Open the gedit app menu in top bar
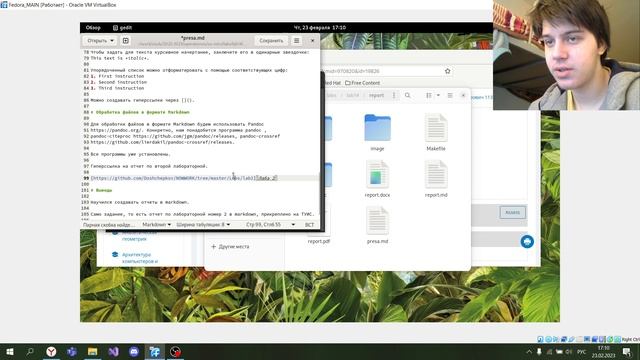This screenshot has width=640, height=360. (122, 28)
